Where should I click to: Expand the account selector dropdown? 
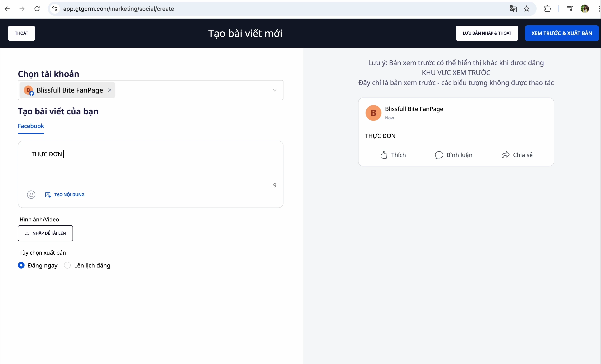275,90
